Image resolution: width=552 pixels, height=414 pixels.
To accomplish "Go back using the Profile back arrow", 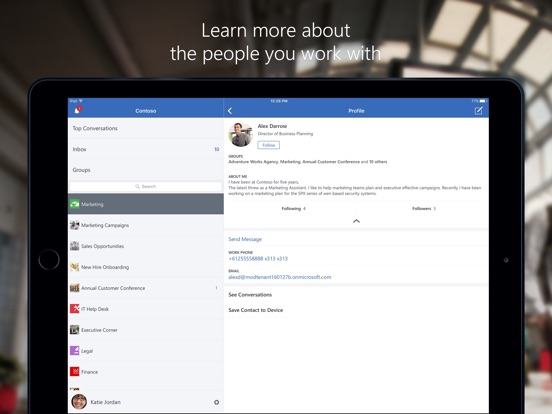I will pyautogui.click(x=230, y=111).
